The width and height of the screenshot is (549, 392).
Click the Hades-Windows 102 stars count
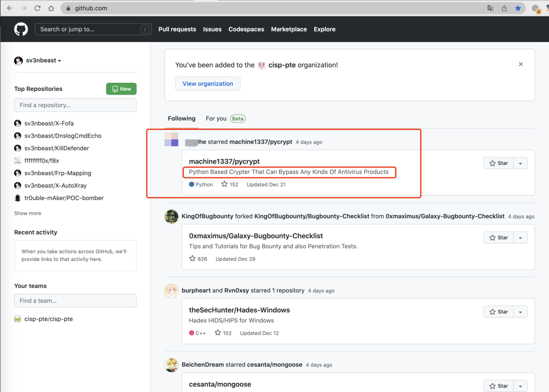pyautogui.click(x=223, y=333)
